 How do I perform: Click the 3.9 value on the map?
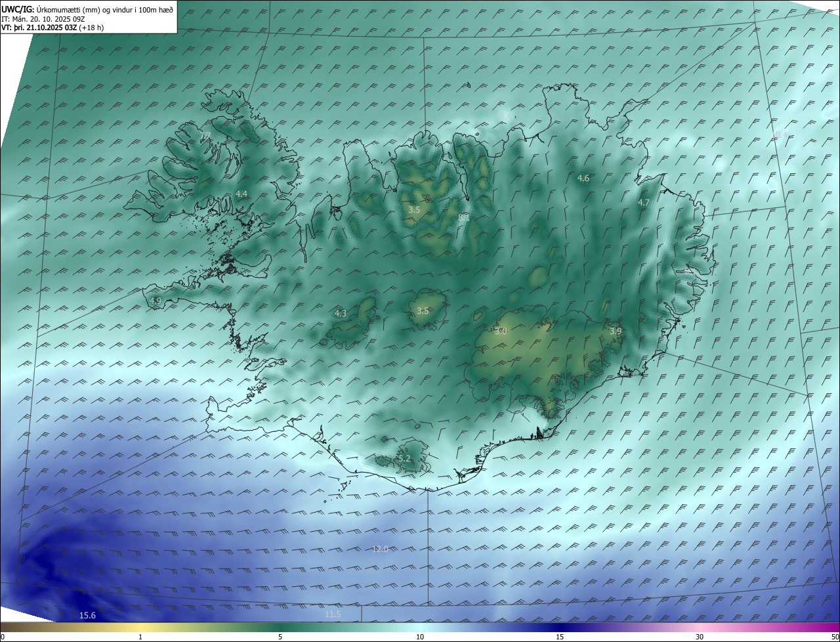tap(616, 332)
